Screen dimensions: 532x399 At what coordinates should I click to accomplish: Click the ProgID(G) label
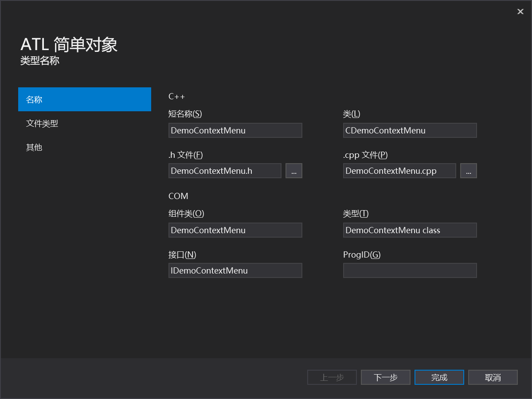pos(362,254)
